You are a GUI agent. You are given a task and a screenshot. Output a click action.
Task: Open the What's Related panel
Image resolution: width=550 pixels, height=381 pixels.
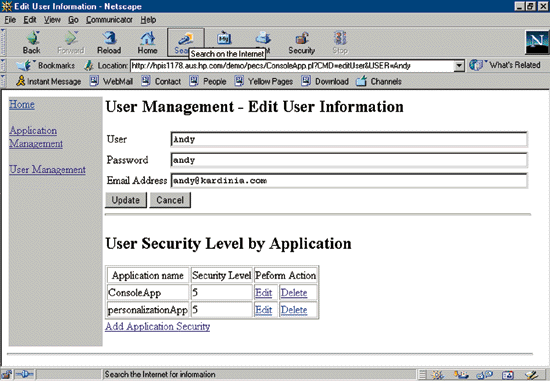[x=505, y=65]
